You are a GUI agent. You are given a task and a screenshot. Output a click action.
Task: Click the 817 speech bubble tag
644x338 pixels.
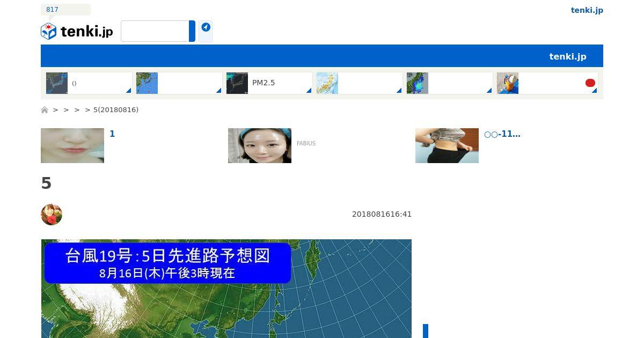pos(65,10)
